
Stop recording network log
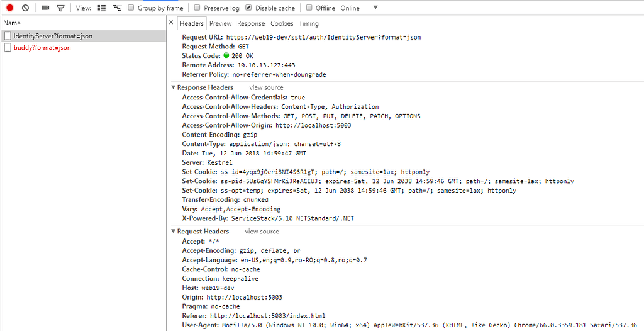point(9,8)
